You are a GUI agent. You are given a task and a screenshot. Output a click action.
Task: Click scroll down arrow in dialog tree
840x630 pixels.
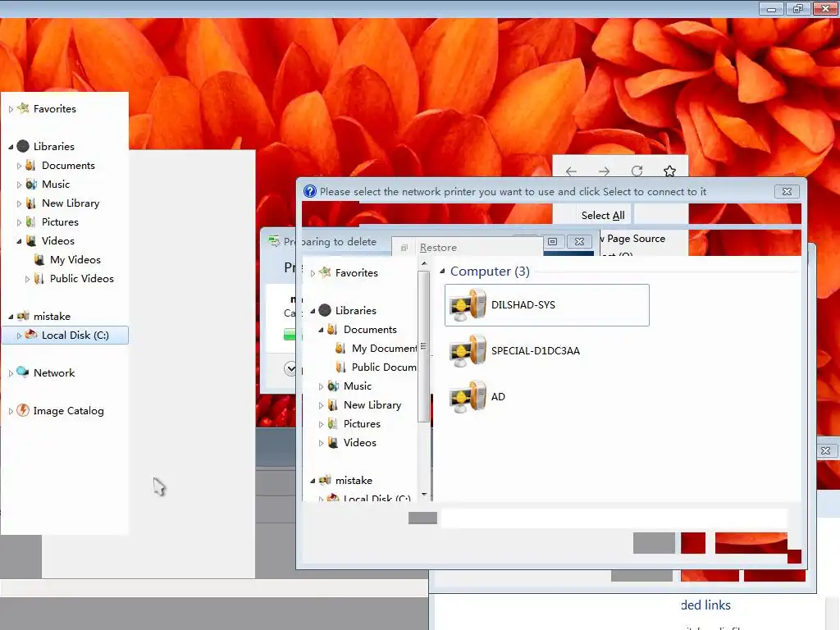(424, 494)
